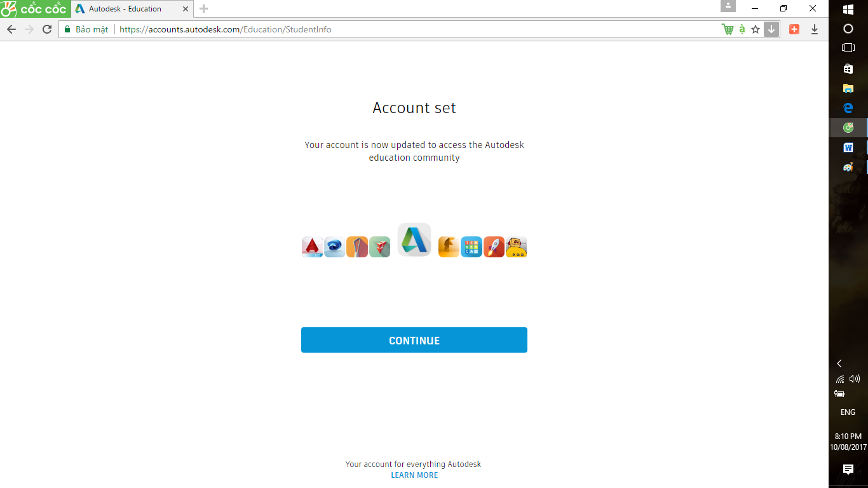Open the LEARN MORE link

point(414,475)
